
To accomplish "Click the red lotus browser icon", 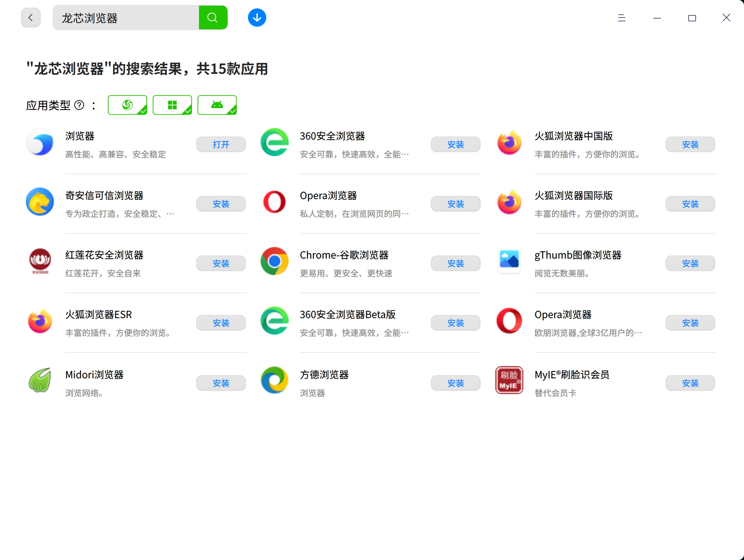I will 40,261.
